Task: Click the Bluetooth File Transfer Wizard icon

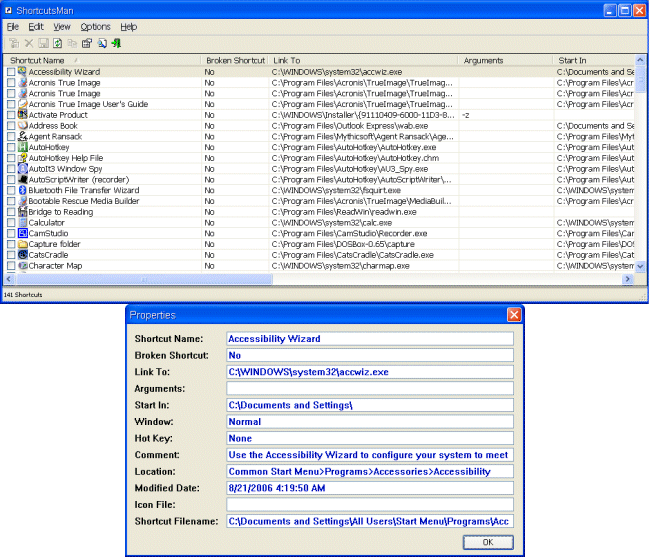Action: tap(22, 190)
